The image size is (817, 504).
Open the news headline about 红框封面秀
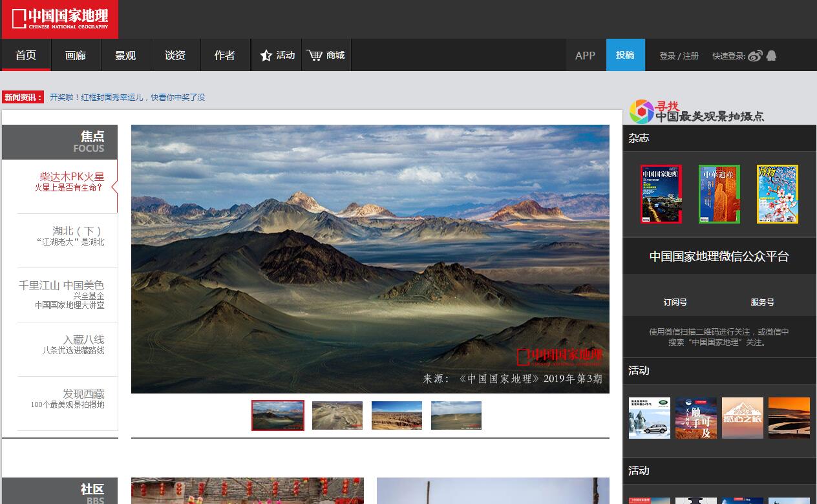point(127,98)
